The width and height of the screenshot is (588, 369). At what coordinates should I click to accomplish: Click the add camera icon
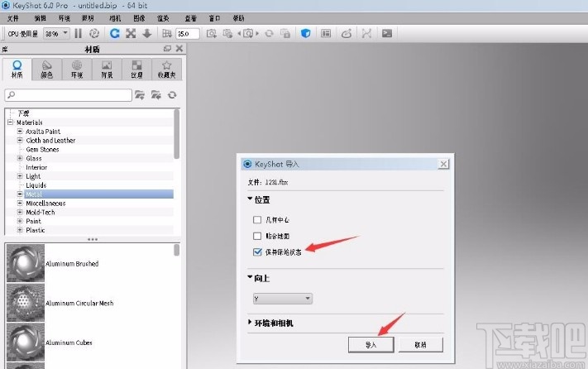coord(212,33)
